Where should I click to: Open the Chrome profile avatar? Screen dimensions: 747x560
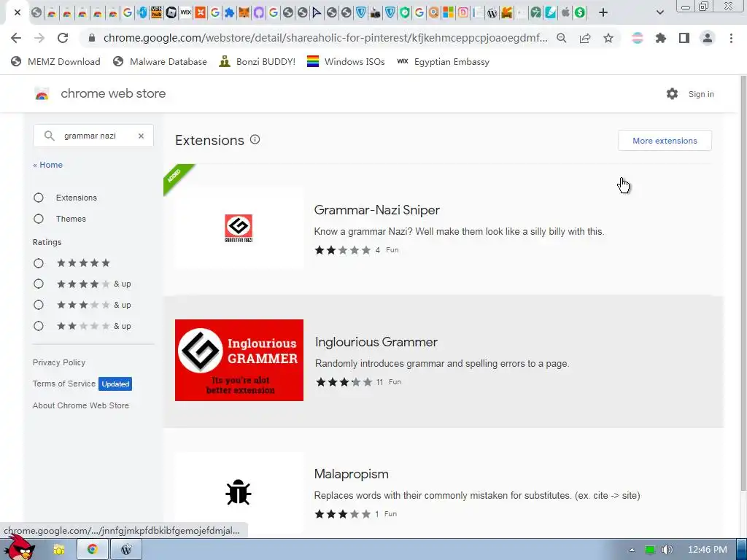[708, 38]
